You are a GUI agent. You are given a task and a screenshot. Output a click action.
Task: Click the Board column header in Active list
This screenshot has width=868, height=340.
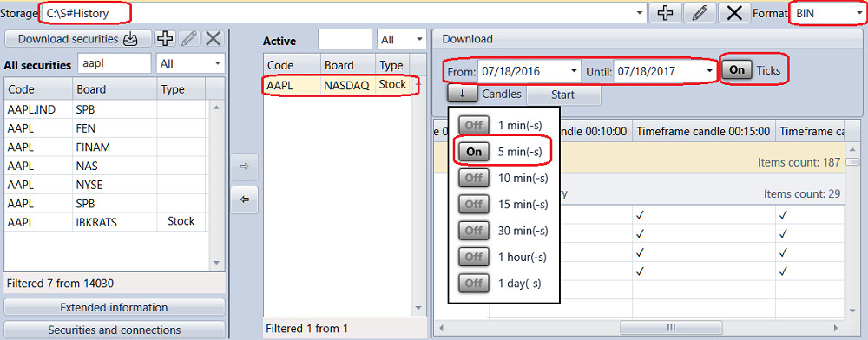348,65
